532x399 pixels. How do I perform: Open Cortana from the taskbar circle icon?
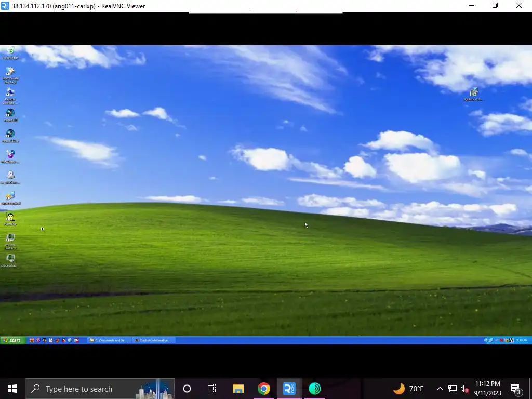click(187, 389)
